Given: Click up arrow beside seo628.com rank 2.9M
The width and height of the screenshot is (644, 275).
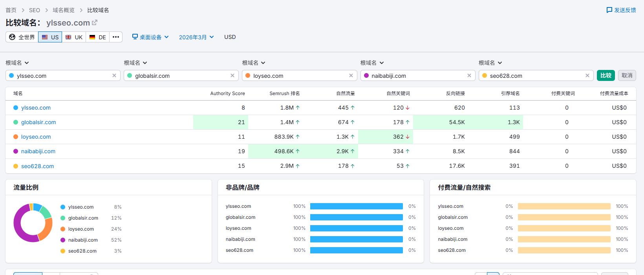Looking at the screenshot, I should (x=298, y=166).
